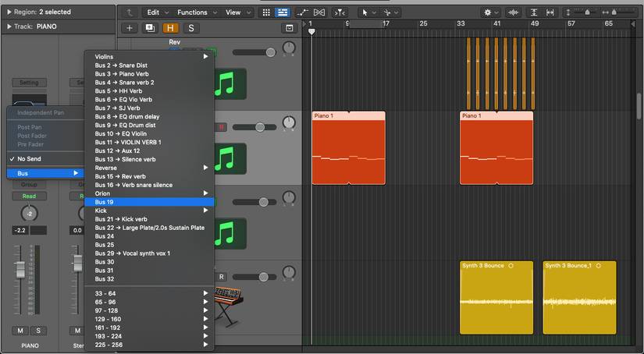Click the green music note icon on third track

tap(230, 233)
